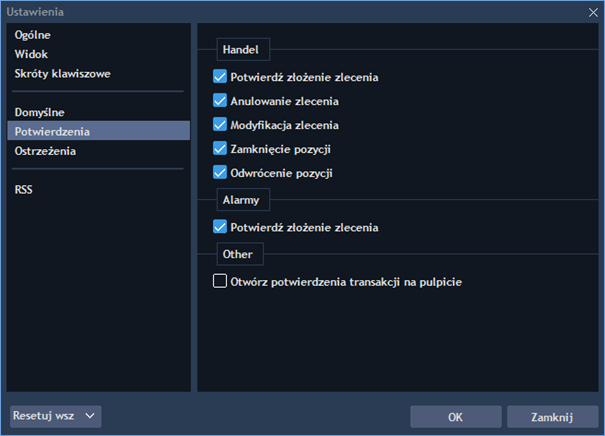Screen dimensions: 605x436
Task: Confirm settings with the OK button
Action: 455,417
